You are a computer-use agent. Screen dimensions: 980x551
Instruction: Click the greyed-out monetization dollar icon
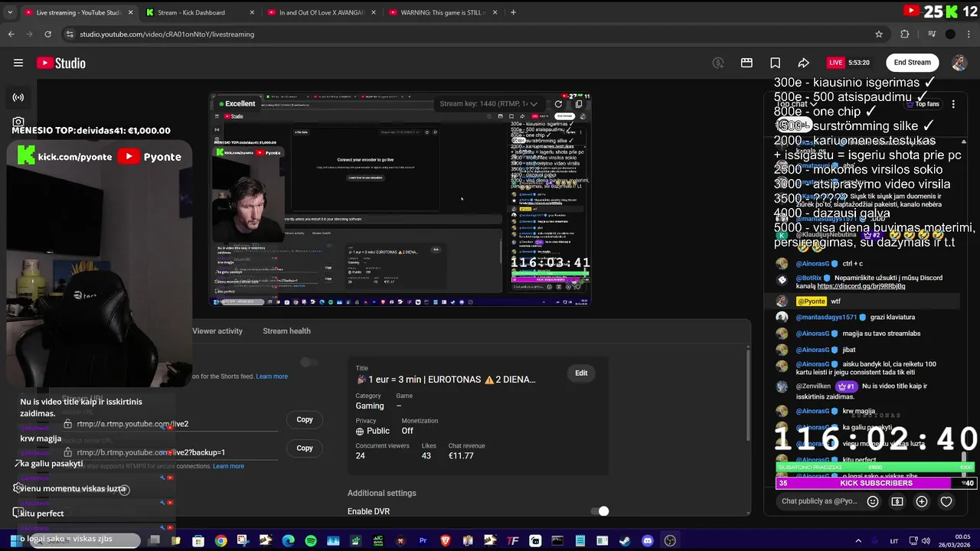[x=718, y=63]
